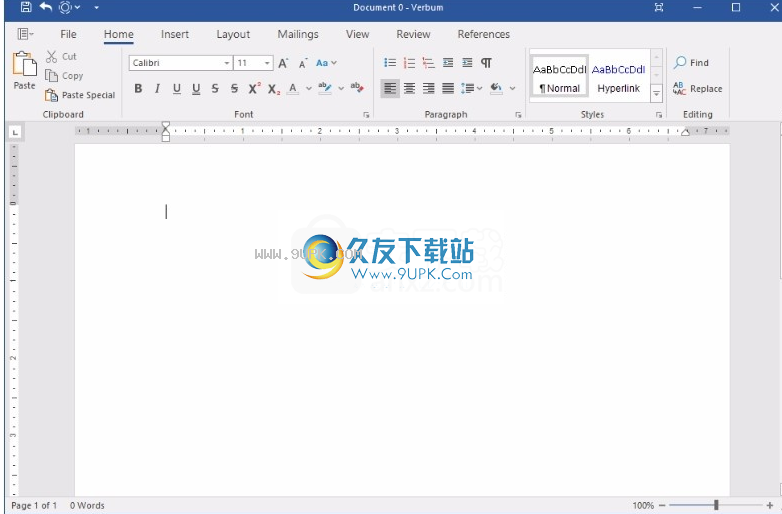The height and width of the screenshot is (514, 782).
Task: Expand the shading color dropdown arrow
Action: [512, 89]
